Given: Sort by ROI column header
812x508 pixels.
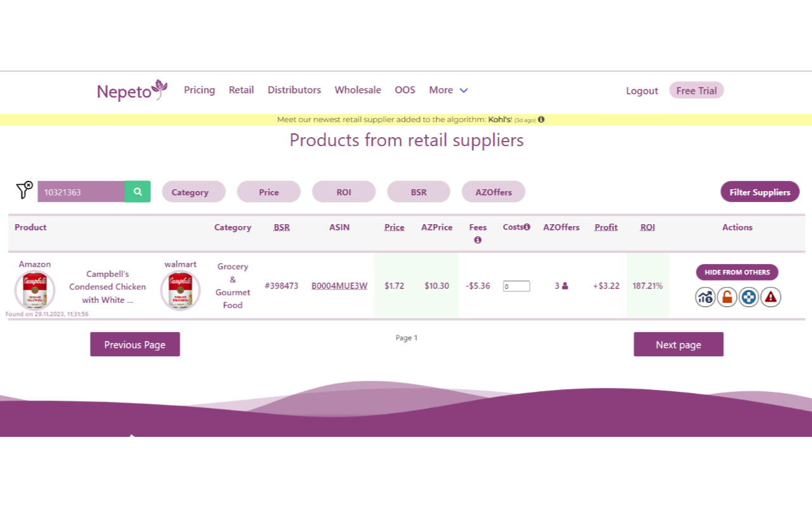Looking at the screenshot, I should tap(648, 227).
